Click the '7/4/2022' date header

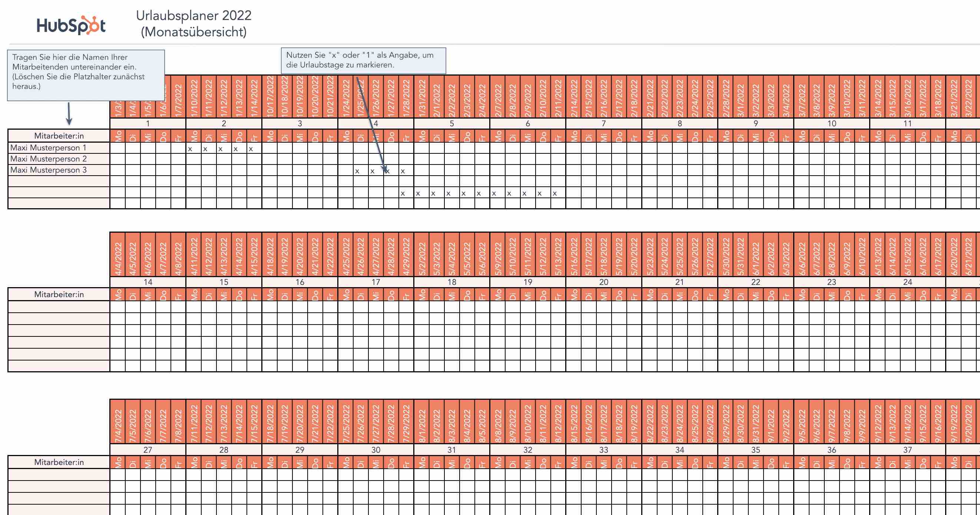point(117,422)
